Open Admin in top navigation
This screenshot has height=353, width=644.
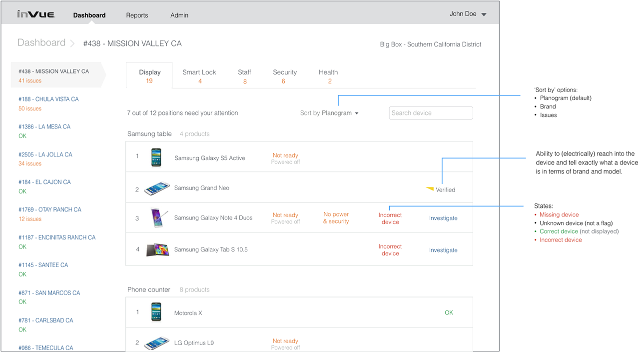tap(179, 15)
